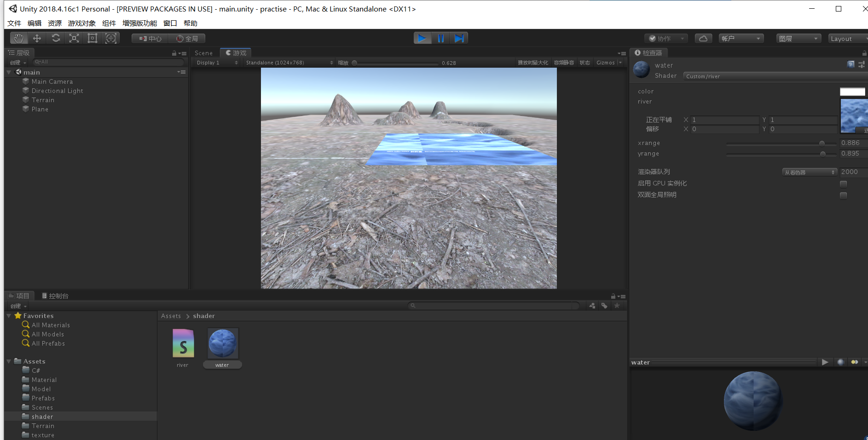Select the Scale tool in the toolbar
Viewport: 868px width, 440px height.
pos(74,38)
